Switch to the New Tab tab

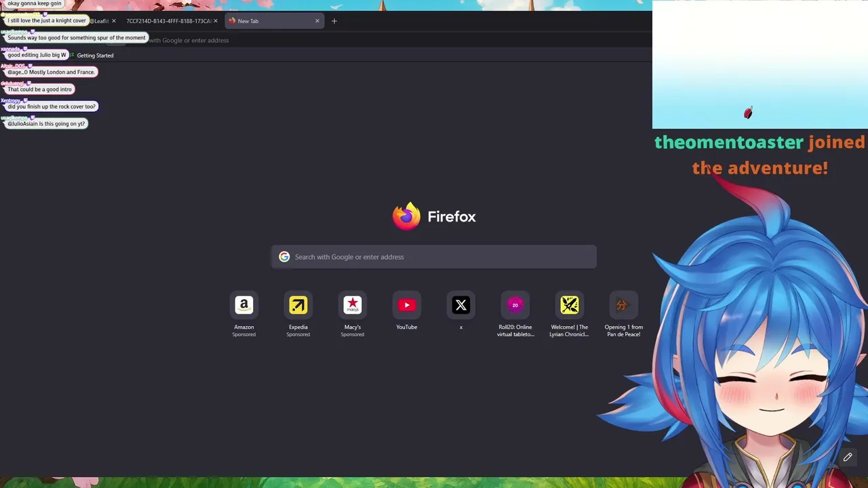[x=274, y=21]
